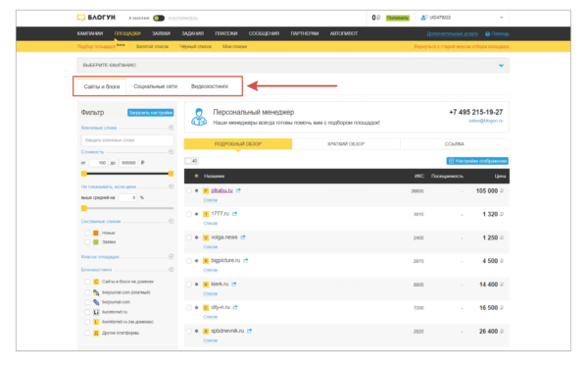
Task: Click the Li icon of liveinternet.ru
Action: 96,312
